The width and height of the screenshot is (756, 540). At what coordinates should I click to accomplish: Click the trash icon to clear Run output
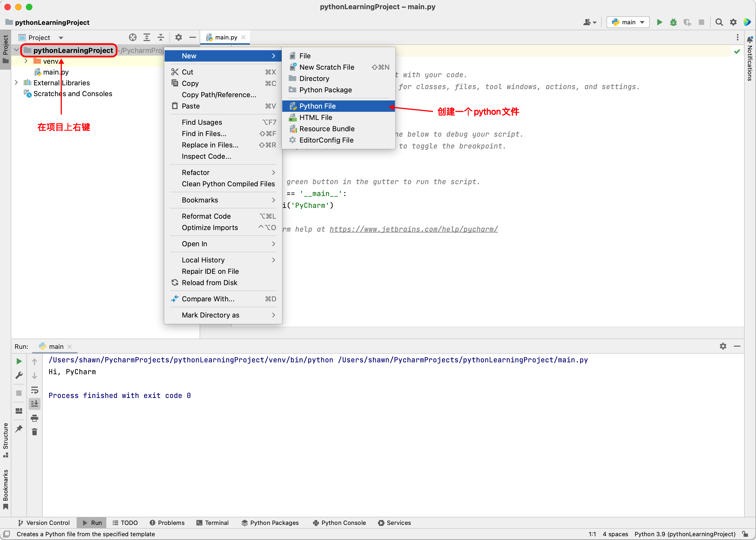pos(35,432)
